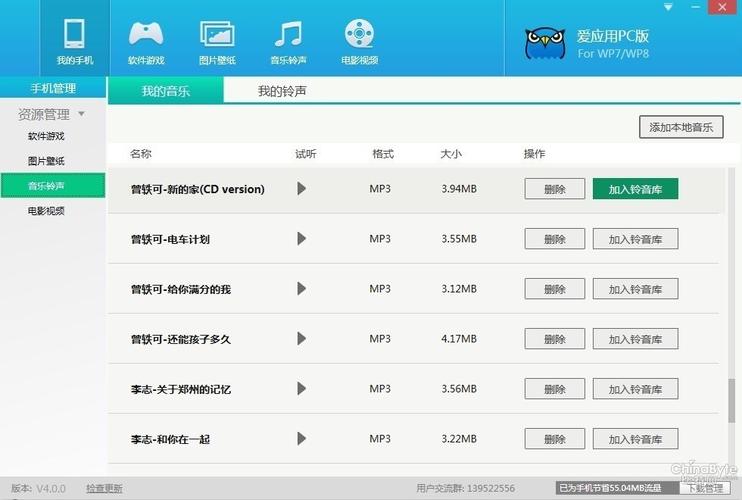Open the 图片壁纸 top toolbar section
The image size is (742, 500).
point(217,42)
